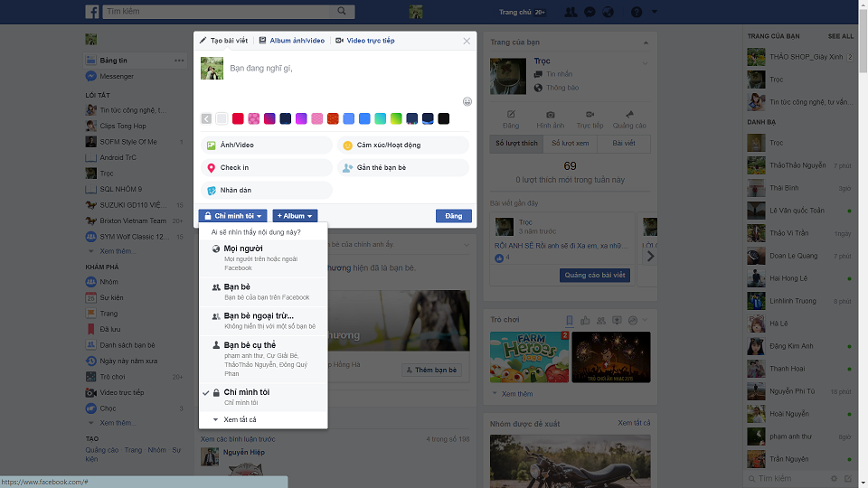Switch to Album ảnh/video tab
868x488 pixels.
292,41
